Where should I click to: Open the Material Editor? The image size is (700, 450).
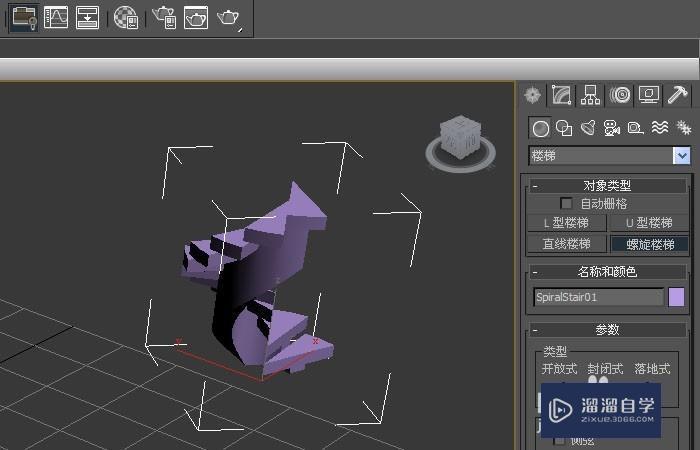point(126,17)
